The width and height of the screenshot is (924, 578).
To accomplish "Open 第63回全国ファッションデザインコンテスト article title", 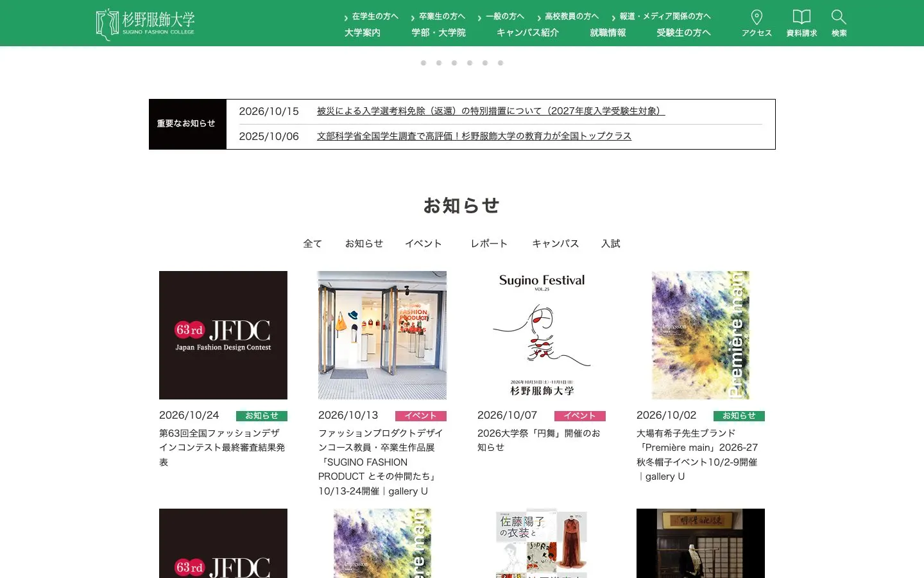I will (x=222, y=448).
